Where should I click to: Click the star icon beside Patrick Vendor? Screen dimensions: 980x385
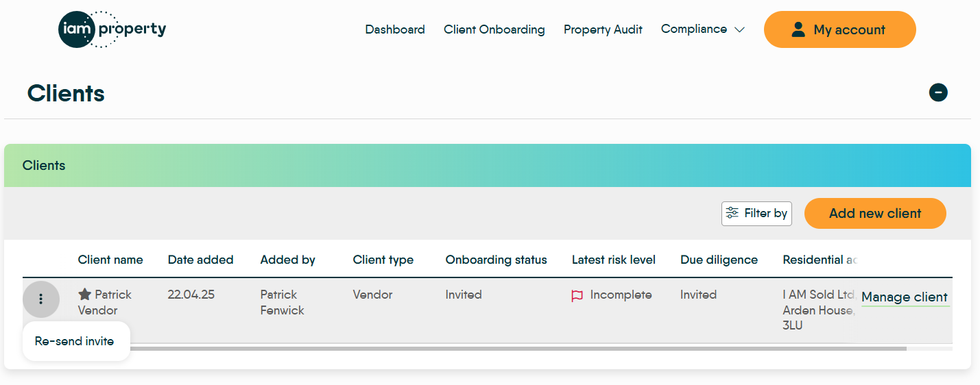pyautogui.click(x=85, y=295)
